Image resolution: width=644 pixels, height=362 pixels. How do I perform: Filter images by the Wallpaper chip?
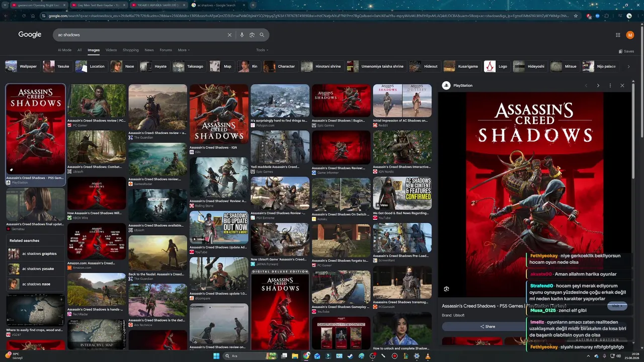click(x=22, y=66)
